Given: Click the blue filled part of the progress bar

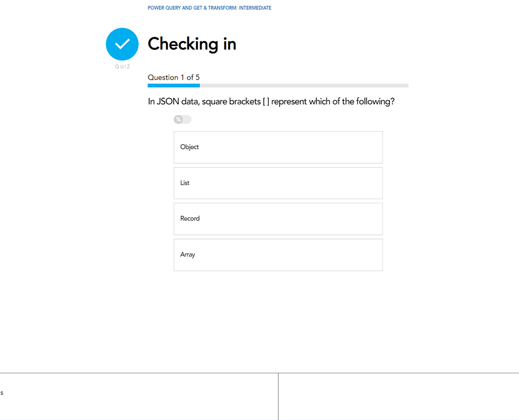Looking at the screenshot, I should point(173,86).
